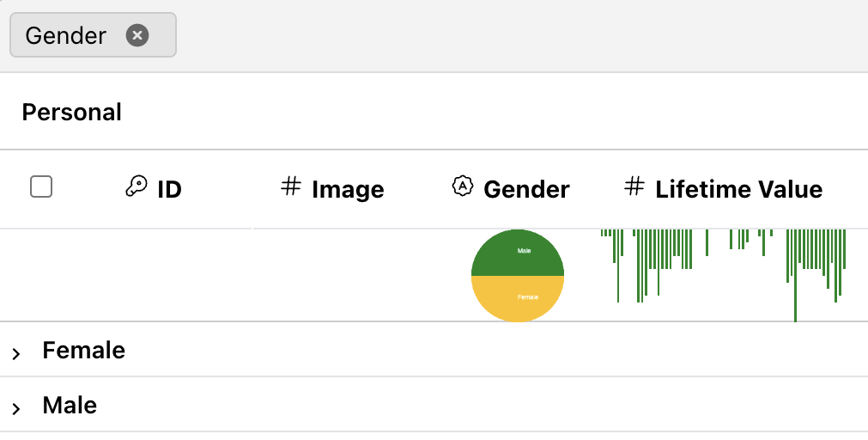Click the hash icon beside Lifetime Value

click(634, 186)
